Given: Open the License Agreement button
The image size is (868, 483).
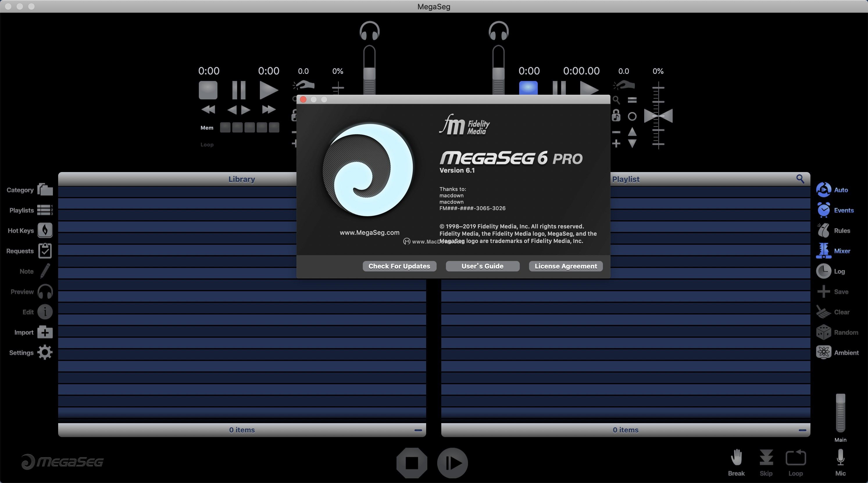Looking at the screenshot, I should [x=566, y=266].
